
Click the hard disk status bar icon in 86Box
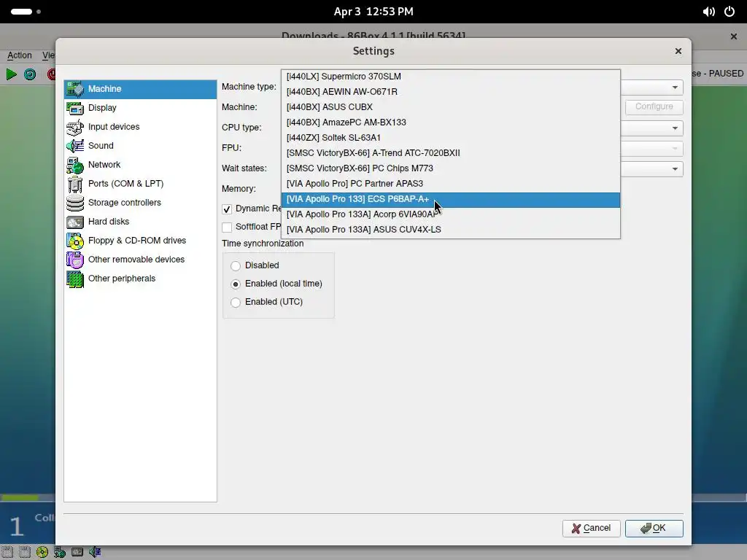[x=77, y=552]
